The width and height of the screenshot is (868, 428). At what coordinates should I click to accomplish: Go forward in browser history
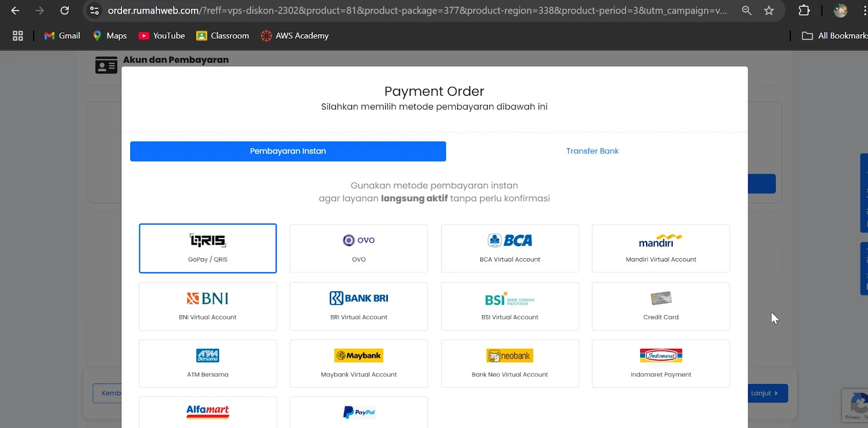point(40,10)
